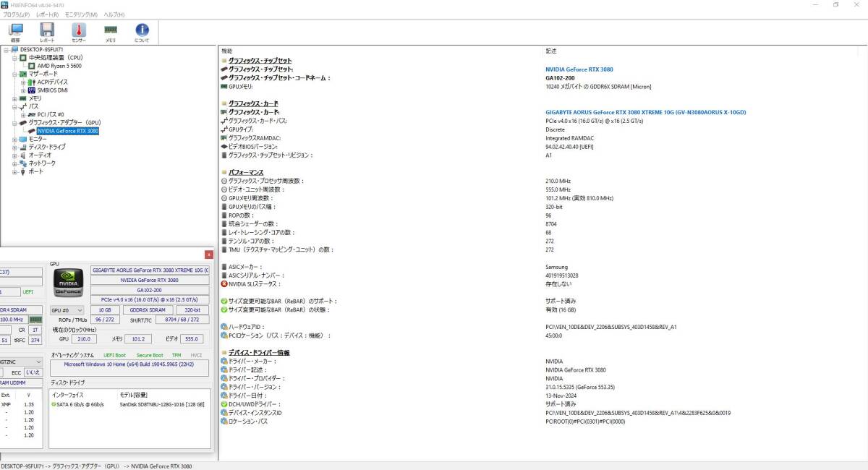
Task: Expand the モニター tree node
Action: tap(14, 139)
